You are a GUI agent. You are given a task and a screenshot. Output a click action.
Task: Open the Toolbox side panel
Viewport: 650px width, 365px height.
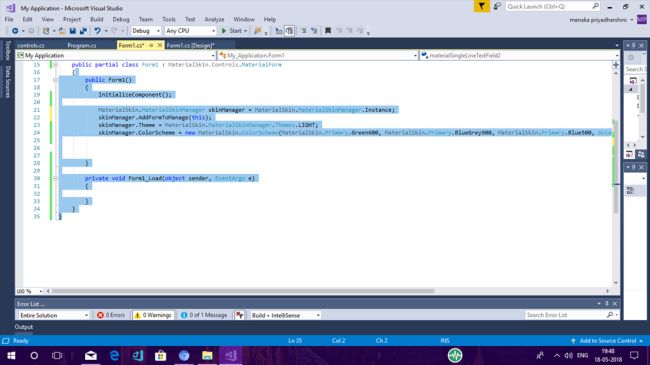(7, 50)
